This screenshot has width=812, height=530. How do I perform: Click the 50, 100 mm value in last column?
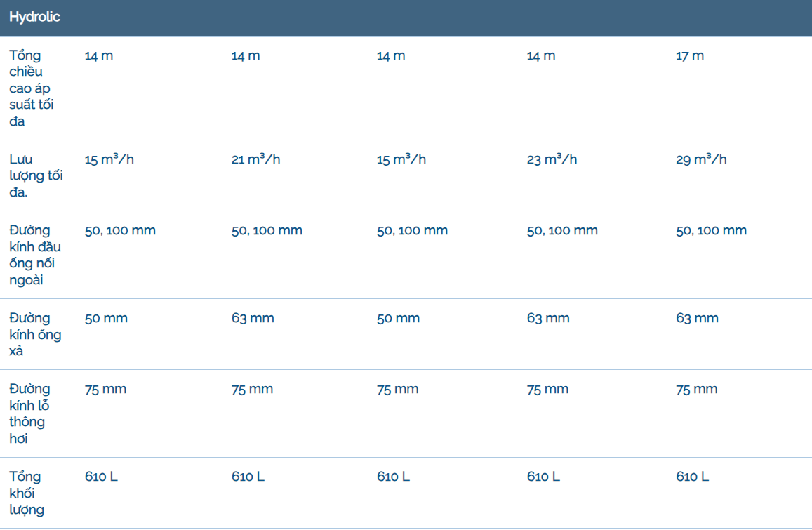pos(711,230)
